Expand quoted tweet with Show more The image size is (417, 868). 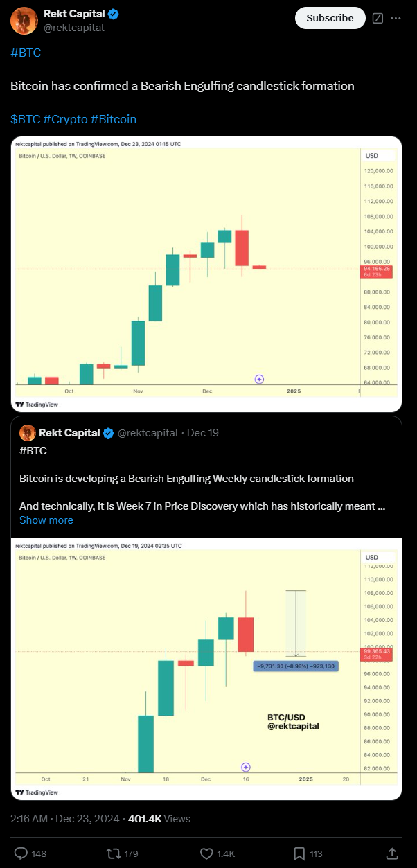click(46, 520)
